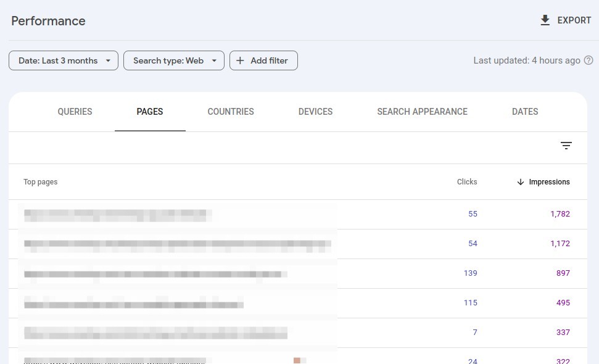
Task: Switch to the Devices tab
Action: 315,112
